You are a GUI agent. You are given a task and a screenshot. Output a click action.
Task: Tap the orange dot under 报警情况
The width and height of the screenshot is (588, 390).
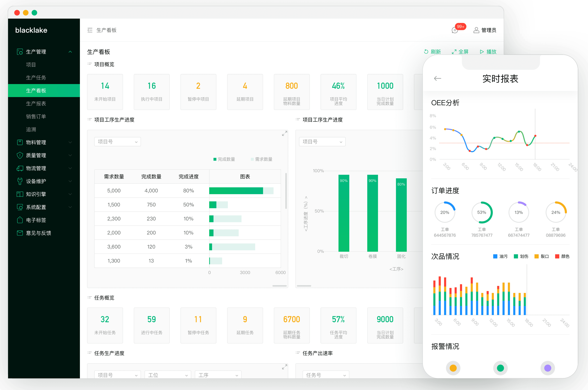[x=453, y=368]
